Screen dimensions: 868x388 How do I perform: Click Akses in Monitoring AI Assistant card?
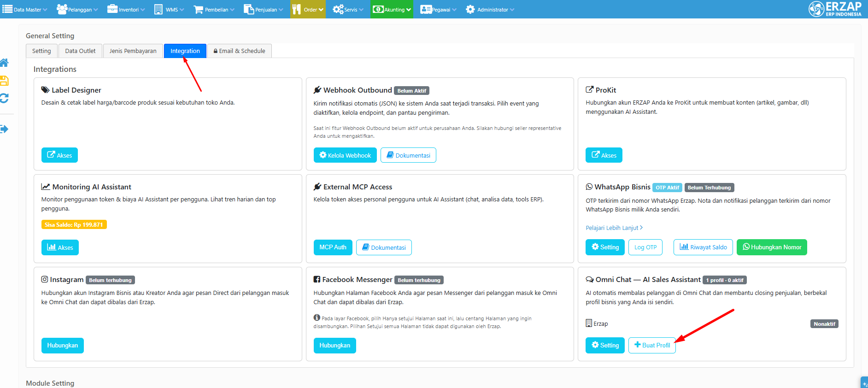click(x=60, y=247)
